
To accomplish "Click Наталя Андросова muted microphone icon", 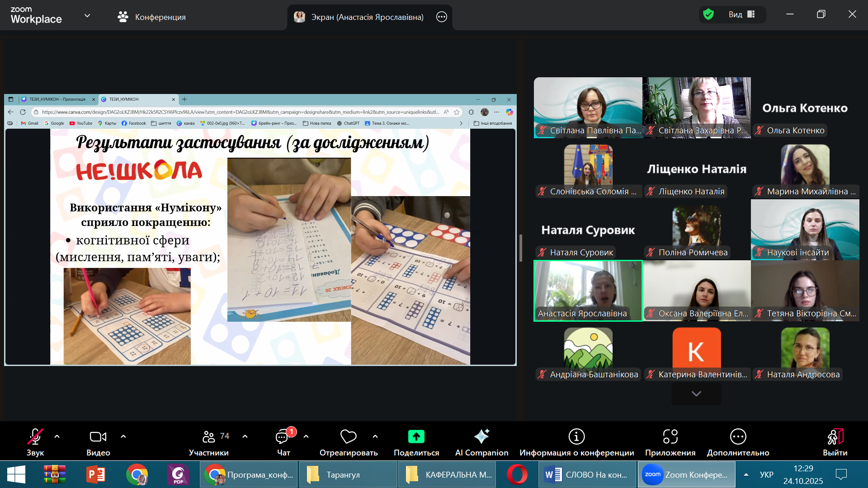I will [759, 374].
